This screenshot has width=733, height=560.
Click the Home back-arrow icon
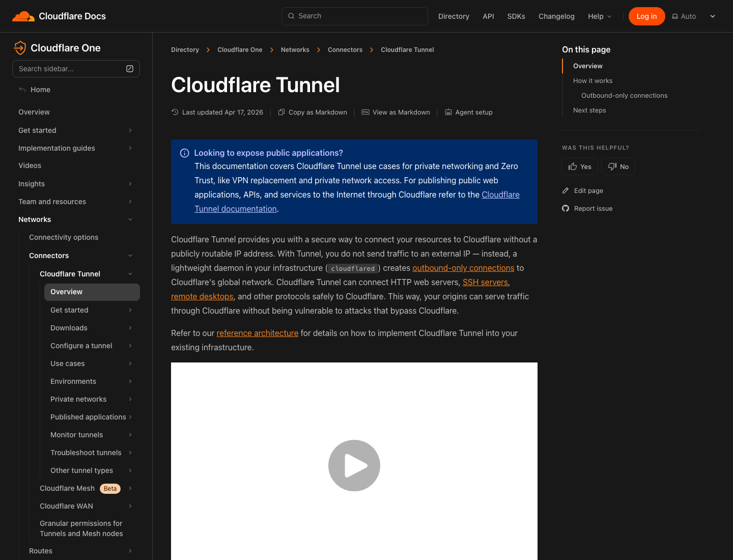22,90
